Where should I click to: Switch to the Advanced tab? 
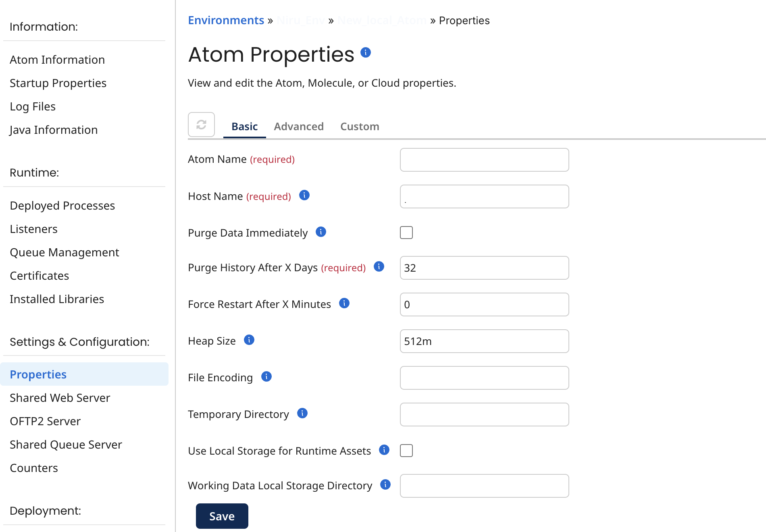(x=299, y=127)
